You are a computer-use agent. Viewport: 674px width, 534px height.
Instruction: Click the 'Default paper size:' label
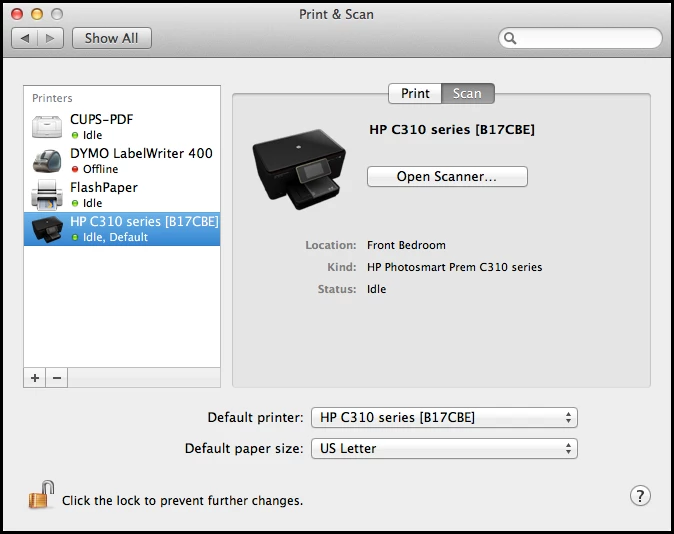tap(244, 448)
